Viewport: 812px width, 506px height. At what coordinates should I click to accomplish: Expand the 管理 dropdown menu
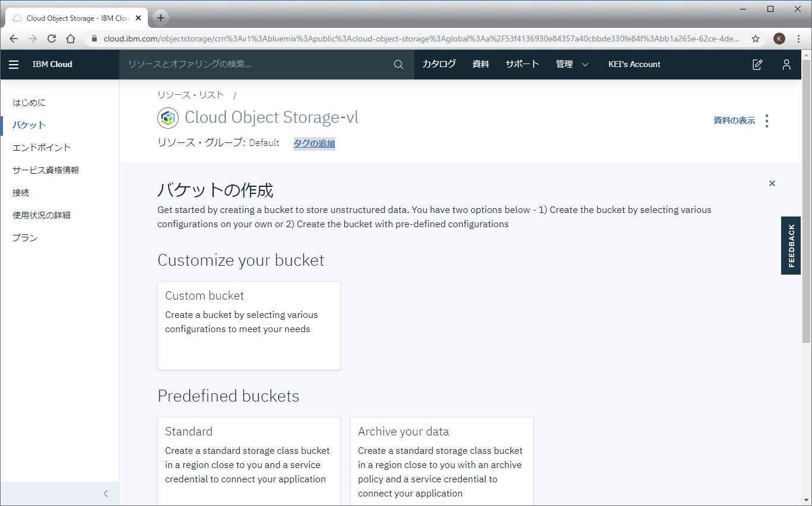coord(572,65)
